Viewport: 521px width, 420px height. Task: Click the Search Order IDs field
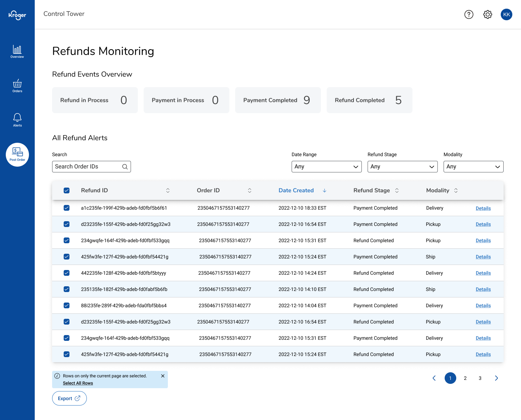[x=88, y=167]
